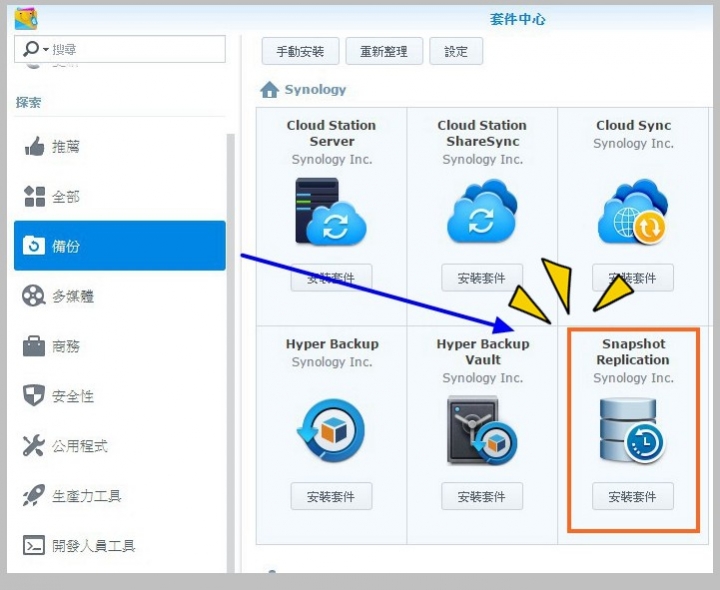The image size is (720, 590).
Task: Select the 生產力工具 rocket icon
Action: [x=34, y=495]
